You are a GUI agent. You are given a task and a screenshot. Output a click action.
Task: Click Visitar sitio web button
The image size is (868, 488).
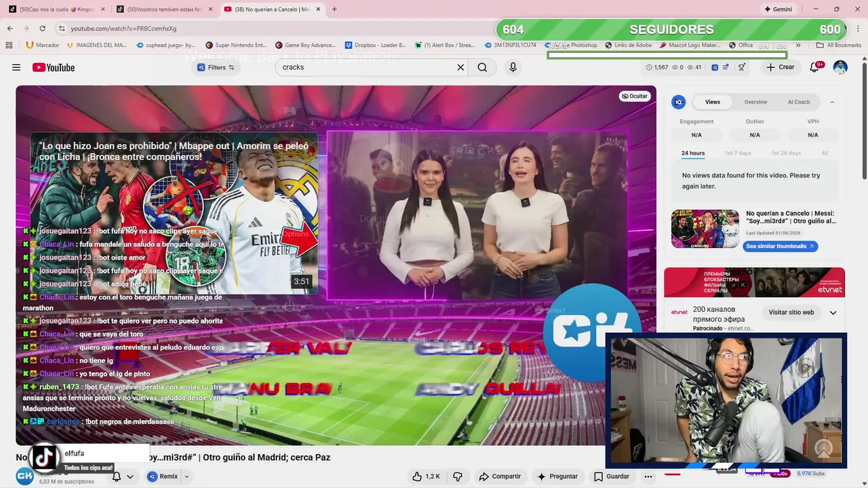click(791, 312)
